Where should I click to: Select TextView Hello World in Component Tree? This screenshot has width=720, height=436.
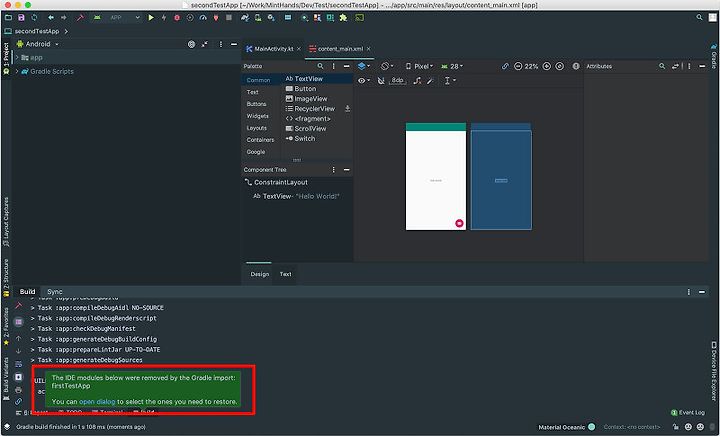297,196
